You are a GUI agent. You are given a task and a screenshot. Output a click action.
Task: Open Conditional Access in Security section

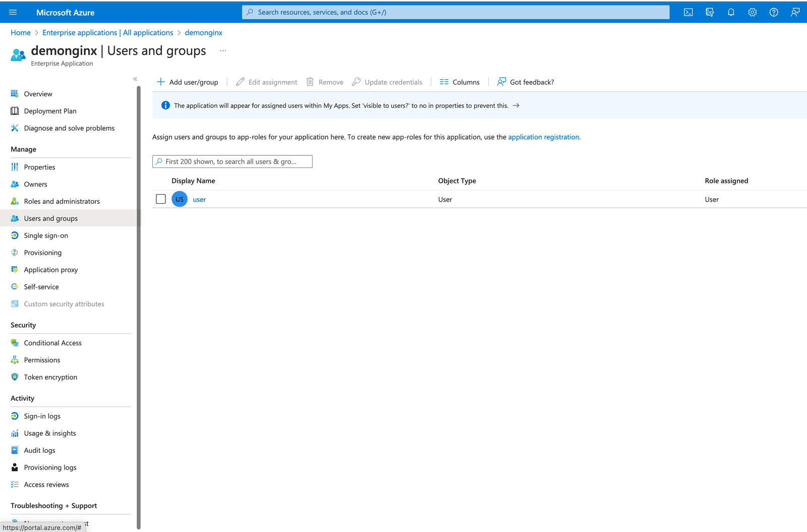pos(52,343)
